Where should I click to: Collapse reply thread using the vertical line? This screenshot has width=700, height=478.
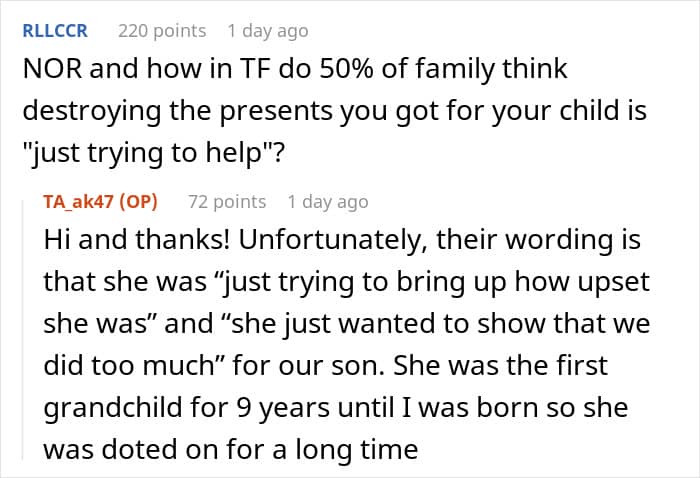(x=24, y=330)
